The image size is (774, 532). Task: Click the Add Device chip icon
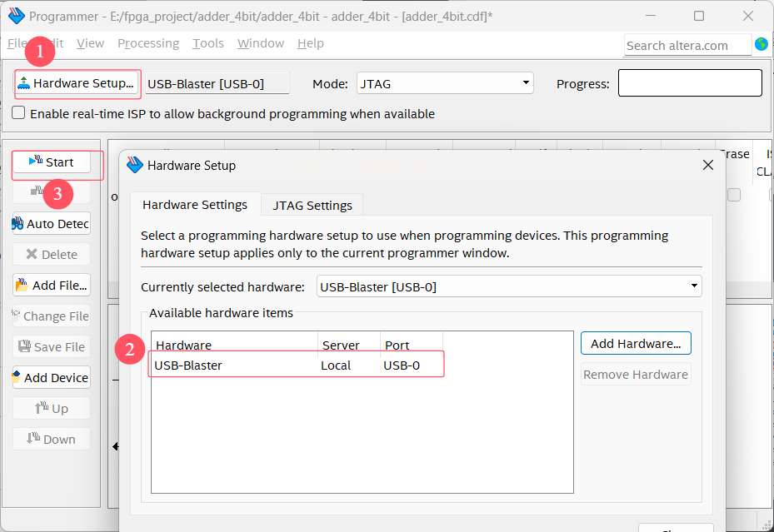[16, 377]
